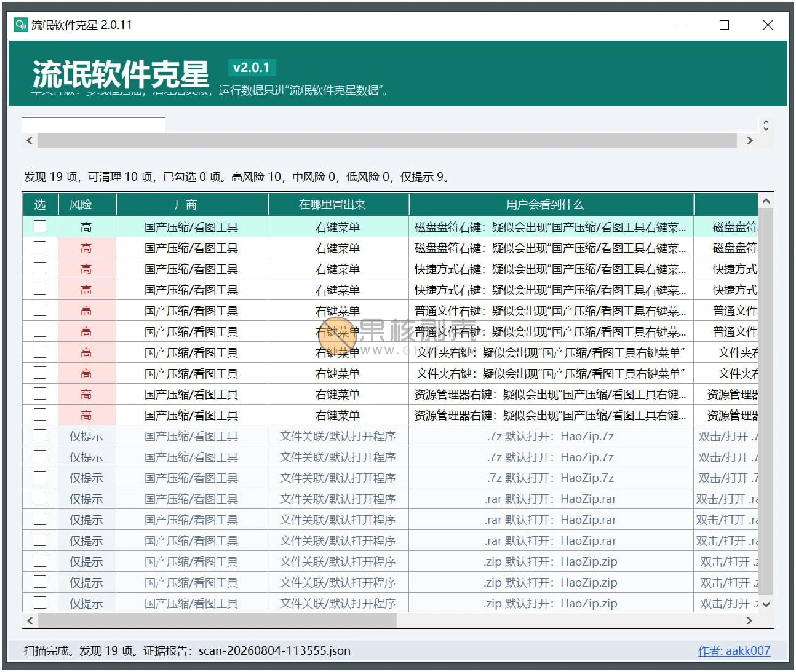Minimize the 流氓软件克星 window
Screen dimensions: 796x672
[x=682, y=25]
